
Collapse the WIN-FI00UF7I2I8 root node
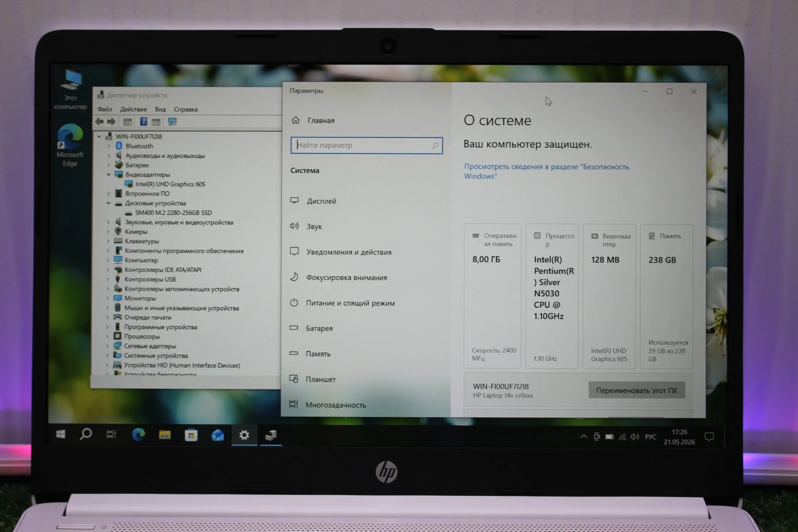click(99, 136)
